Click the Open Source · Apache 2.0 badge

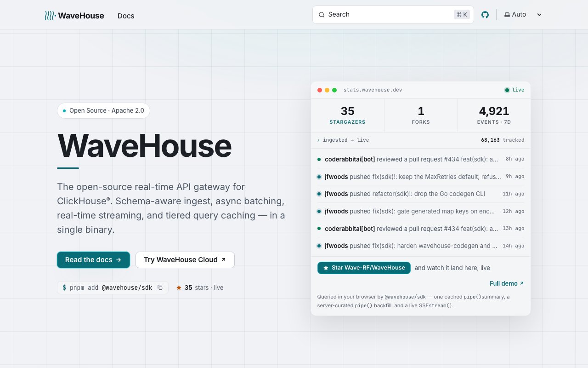point(103,110)
